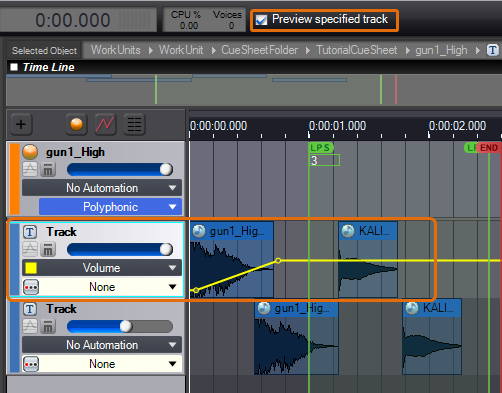Select the Selected Object tab
The height and width of the screenshot is (393, 502).
(x=44, y=51)
